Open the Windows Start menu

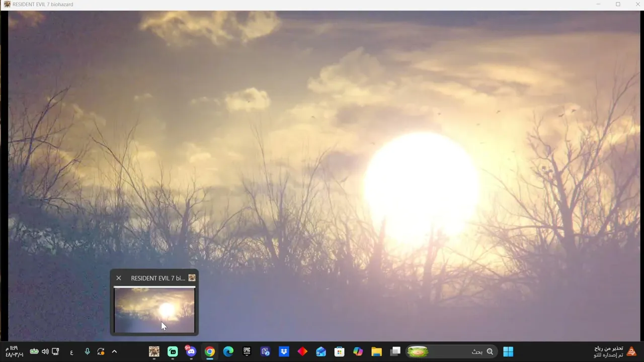[x=508, y=351]
